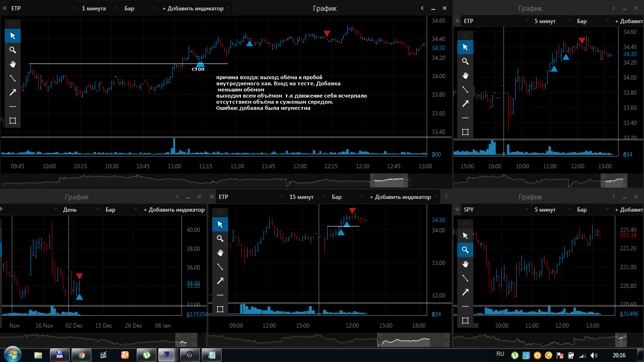Screen dimensions: 644x362
Task: Open the SPY symbol dropdown
Action: click(495, 210)
